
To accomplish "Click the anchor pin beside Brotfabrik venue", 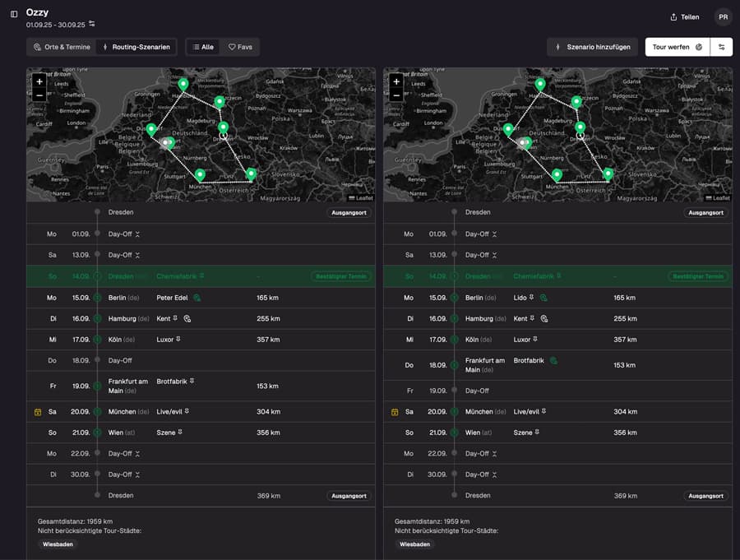I will click(192, 381).
